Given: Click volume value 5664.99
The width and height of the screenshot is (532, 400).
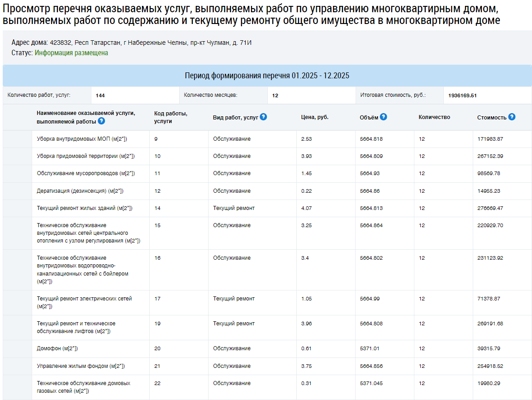Looking at the screenshot, I should click(x=370, y=299).
